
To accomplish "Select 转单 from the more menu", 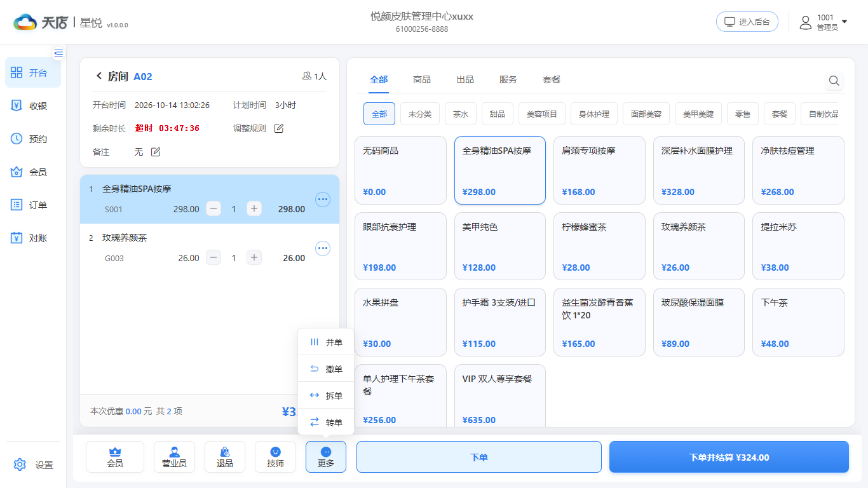I will click(326, 423).
